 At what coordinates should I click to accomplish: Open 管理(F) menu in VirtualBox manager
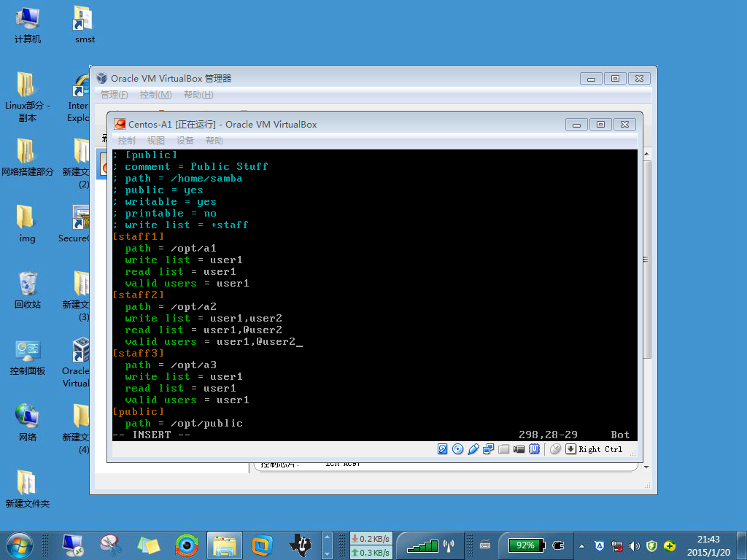pos(115,95)
